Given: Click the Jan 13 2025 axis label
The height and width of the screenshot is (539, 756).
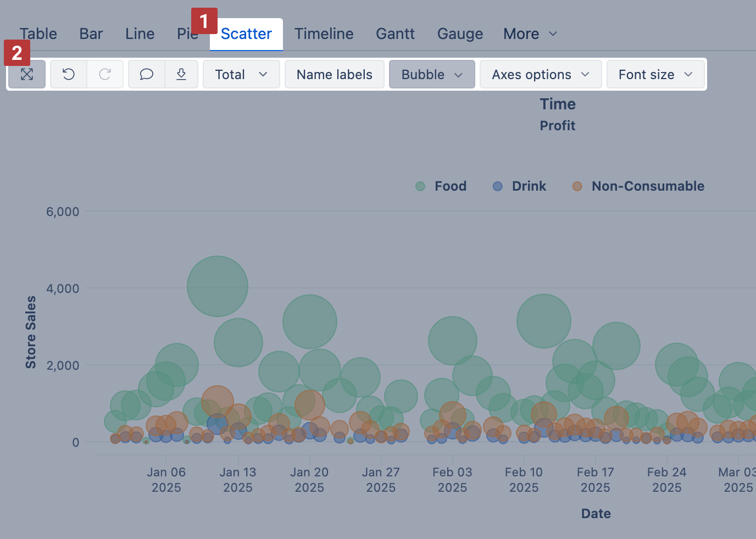Looking at the screenshot, I should pos(238,480).
